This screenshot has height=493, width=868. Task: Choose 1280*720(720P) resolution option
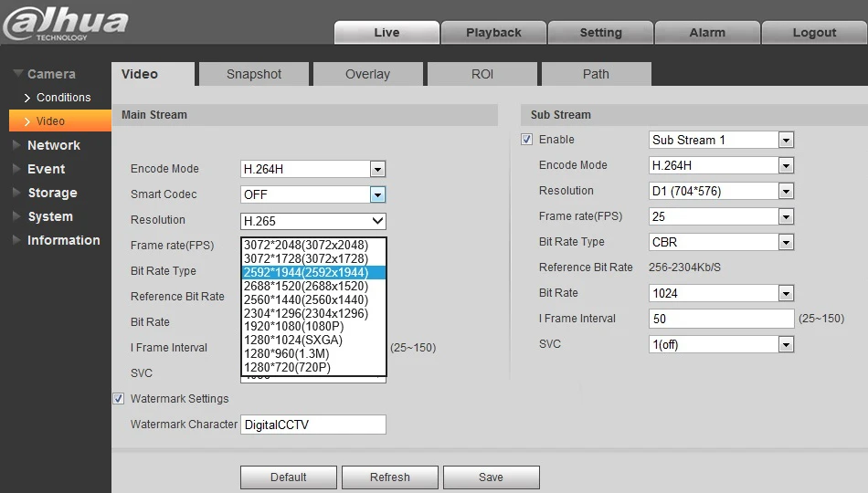click(x=313, y=367)
